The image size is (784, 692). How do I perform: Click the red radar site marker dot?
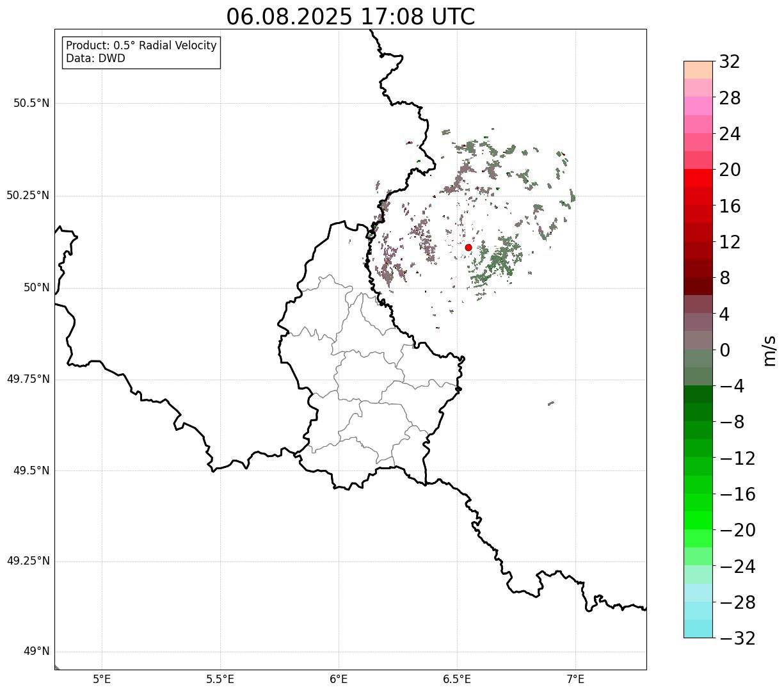(468, 247)
